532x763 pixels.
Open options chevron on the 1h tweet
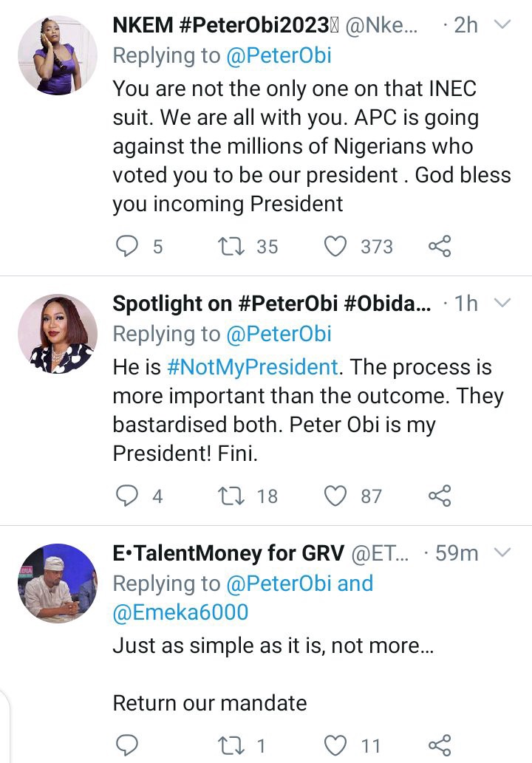(502, 303)
